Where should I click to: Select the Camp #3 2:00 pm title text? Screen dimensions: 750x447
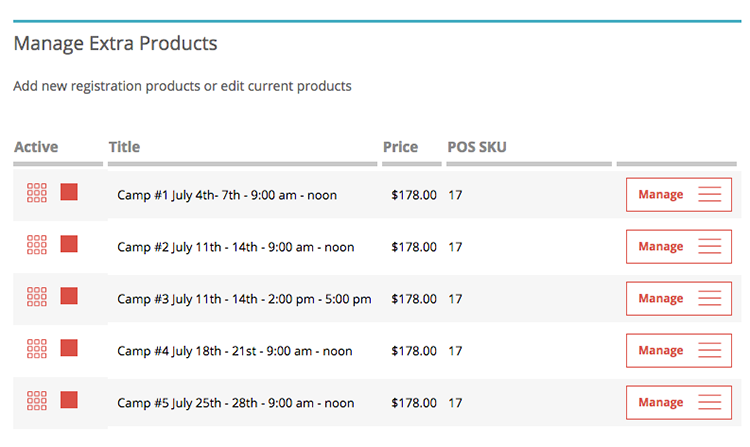tap(244, 299)
